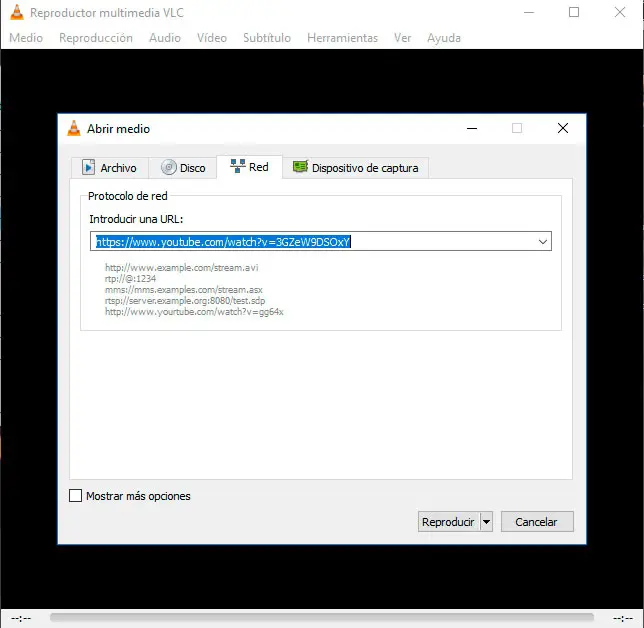Click the Cancelar button
This screenshot has width=644, height=628.
tap(537, 522)
